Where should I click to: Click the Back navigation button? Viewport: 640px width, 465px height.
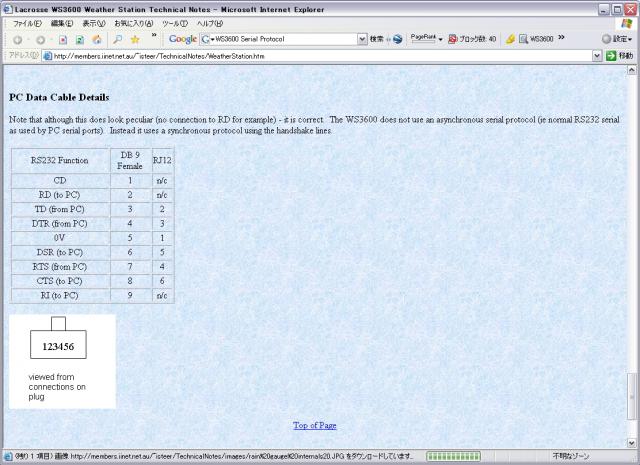18,40
